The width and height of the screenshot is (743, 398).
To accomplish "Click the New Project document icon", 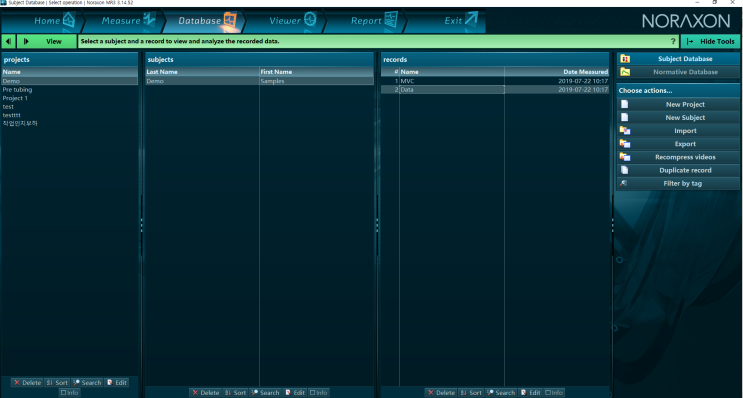I will pos(625,104).
